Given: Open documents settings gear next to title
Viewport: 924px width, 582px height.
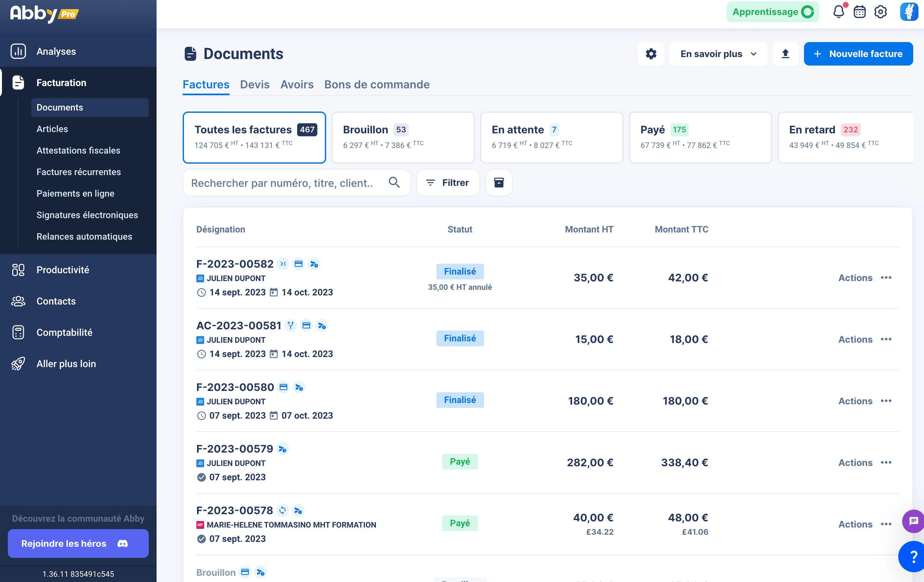Looking at the screenshot, I should pos(651,54).
